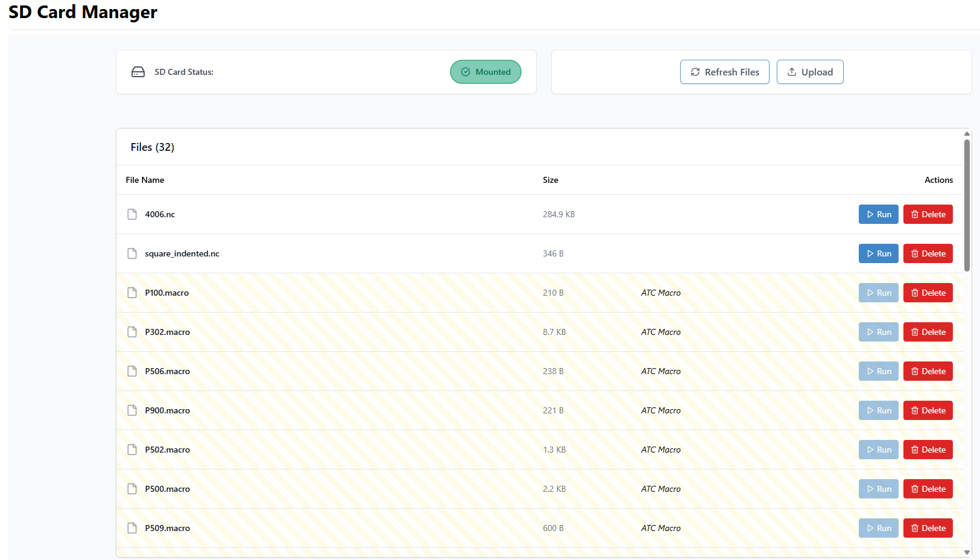Click the file icon next to square_indented.nc

[132, 253]
